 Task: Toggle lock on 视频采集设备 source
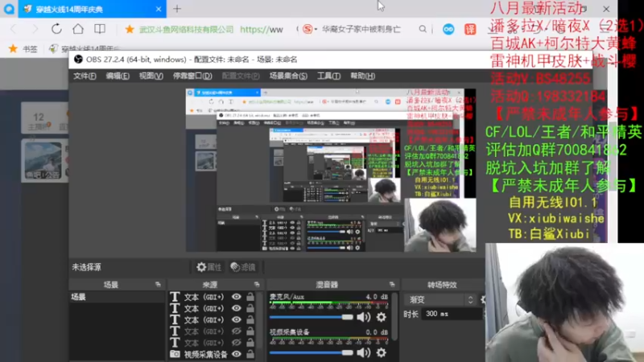coord(250,354)
